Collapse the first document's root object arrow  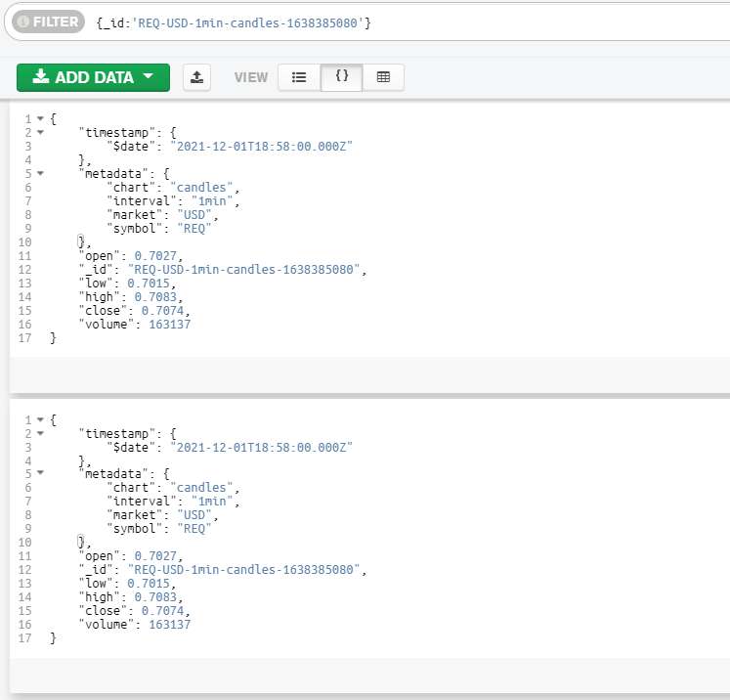40,119
